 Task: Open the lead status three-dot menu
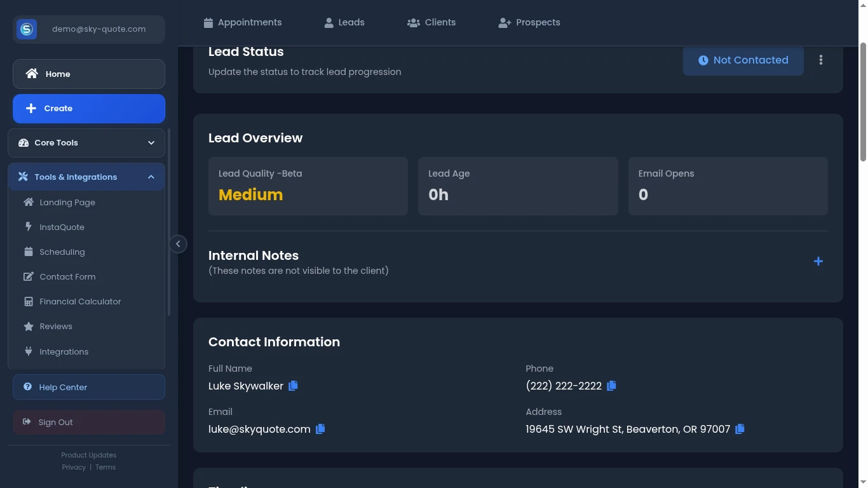(x=821, y=60)
